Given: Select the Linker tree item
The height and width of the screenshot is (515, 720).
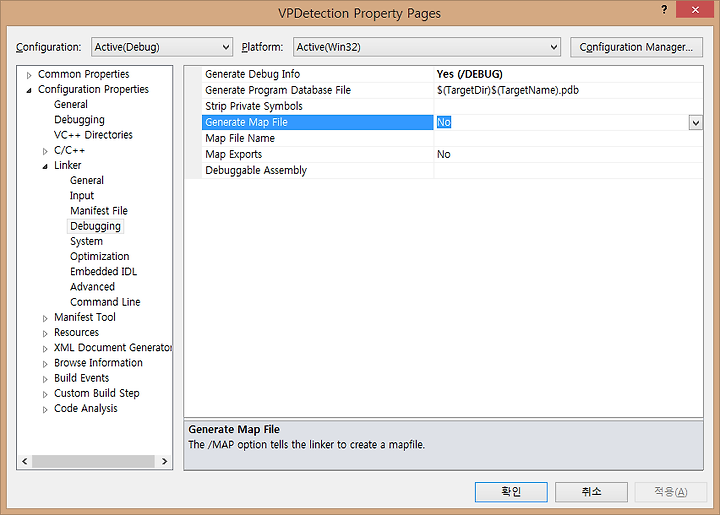Looking at the screenshot, I should (x=68, y=165).
